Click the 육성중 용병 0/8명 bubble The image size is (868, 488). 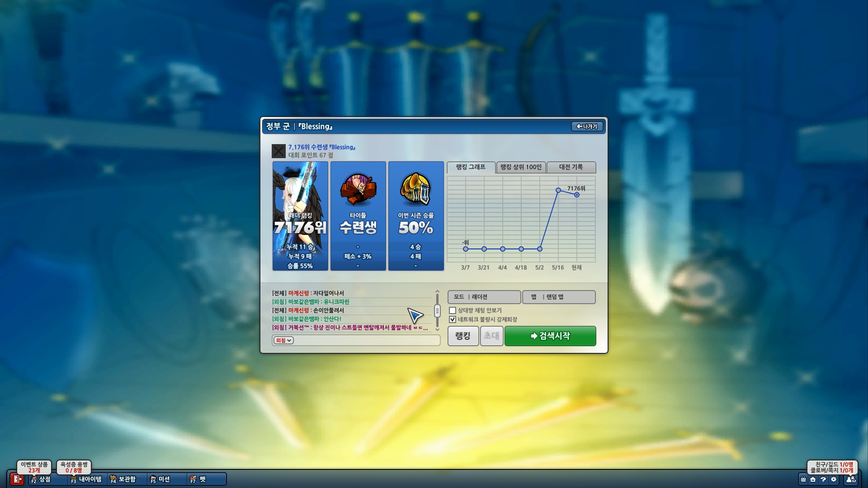click(74, 467)
